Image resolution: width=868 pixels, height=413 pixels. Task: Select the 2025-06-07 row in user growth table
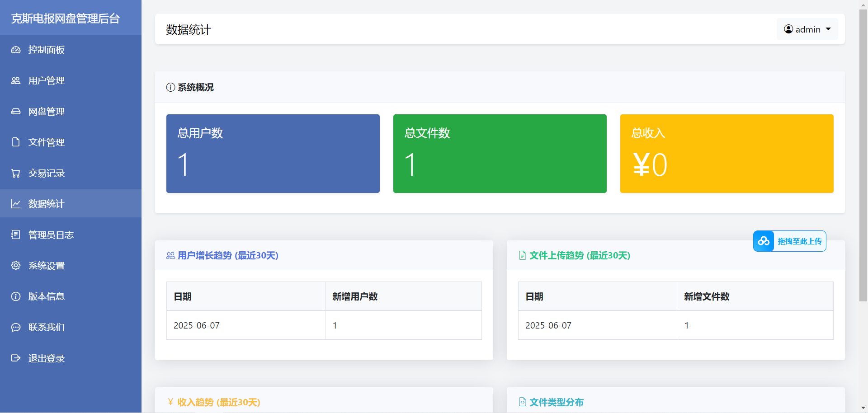pos(324,325)
